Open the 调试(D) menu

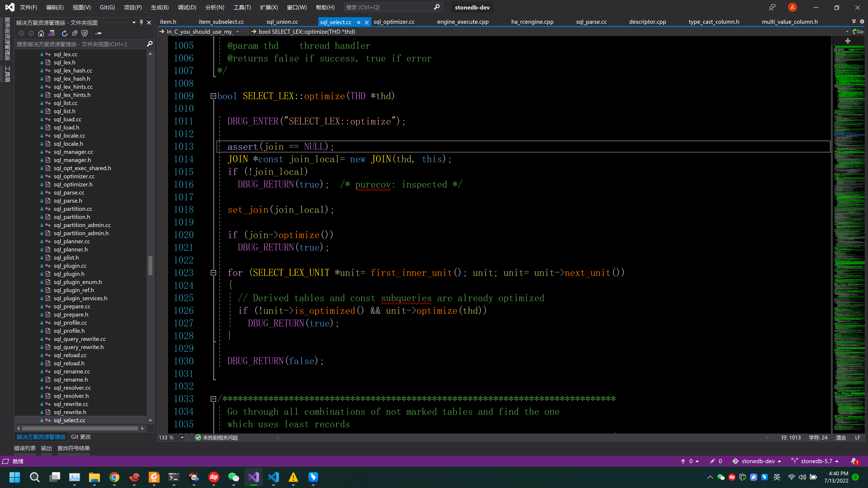pyautogui.click(x=187, y=7)
